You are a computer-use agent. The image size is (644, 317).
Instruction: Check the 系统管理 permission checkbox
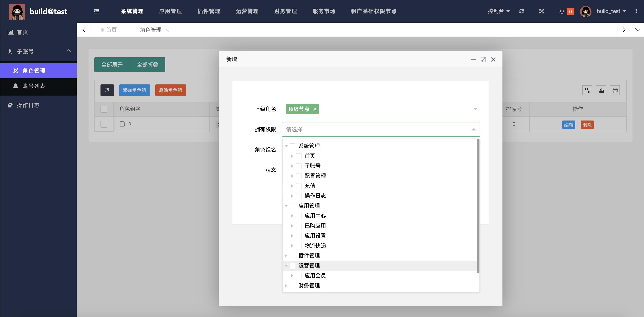pos(292,146)
